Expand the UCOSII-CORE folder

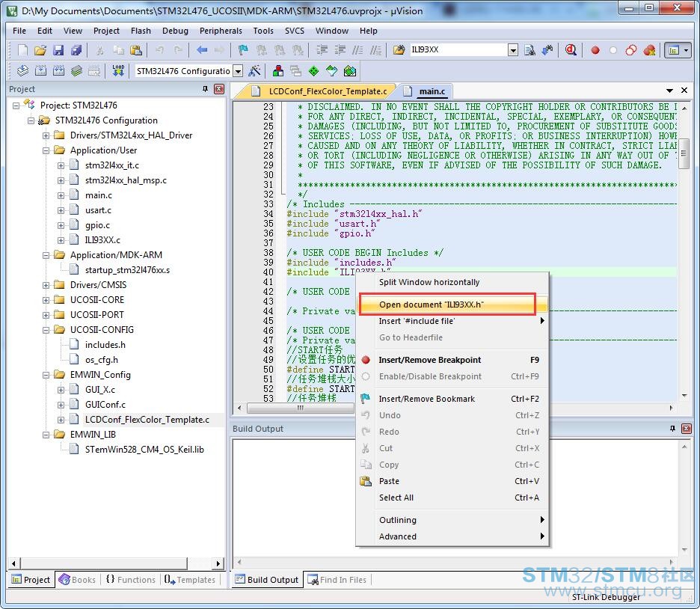(46, 300)
